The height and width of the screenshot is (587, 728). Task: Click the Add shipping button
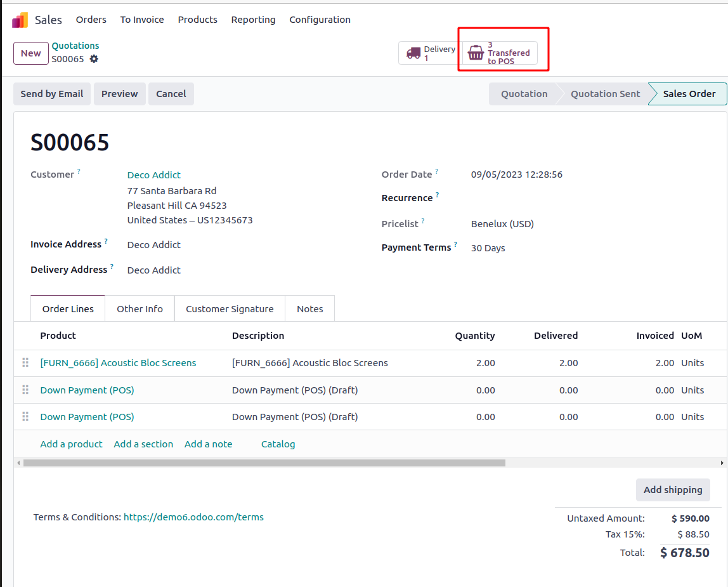click(673, 490)
